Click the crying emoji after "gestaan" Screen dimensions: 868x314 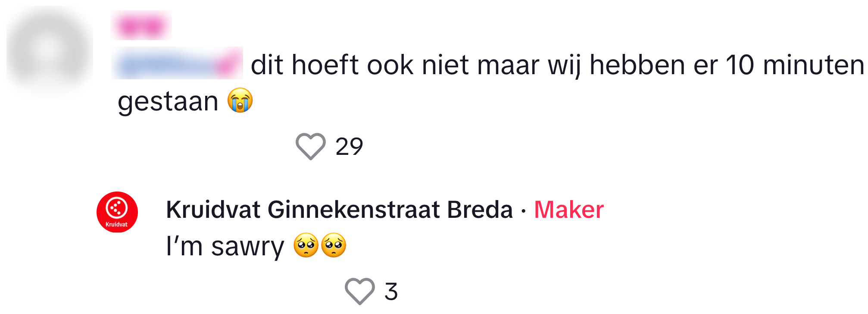pos(240,100)
